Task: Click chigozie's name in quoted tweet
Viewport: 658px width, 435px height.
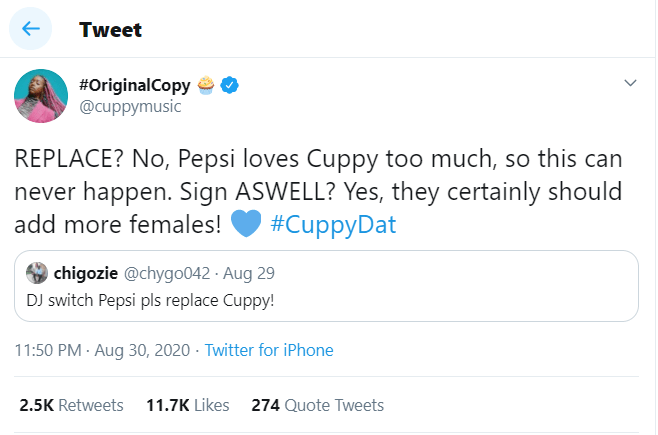Action: click(x=88, y=273)
